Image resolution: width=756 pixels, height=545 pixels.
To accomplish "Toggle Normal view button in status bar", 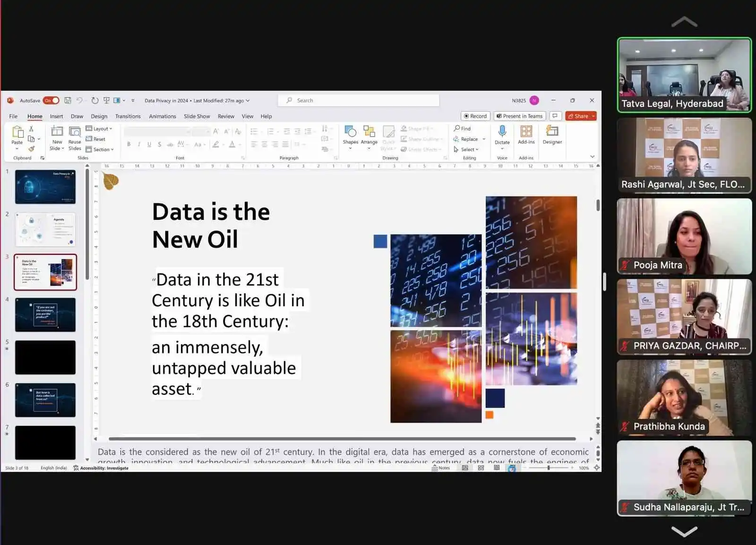I will [x=465, y=468].
